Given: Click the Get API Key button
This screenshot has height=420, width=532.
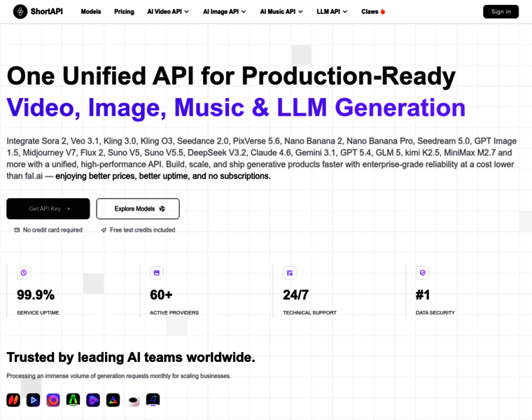Looking at the screenshot, I should point(48,209).
